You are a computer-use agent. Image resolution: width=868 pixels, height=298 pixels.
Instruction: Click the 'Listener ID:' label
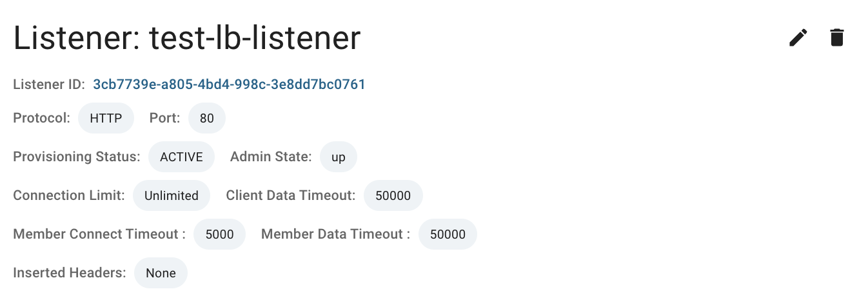pyautogui.click(x=49, y=84)
